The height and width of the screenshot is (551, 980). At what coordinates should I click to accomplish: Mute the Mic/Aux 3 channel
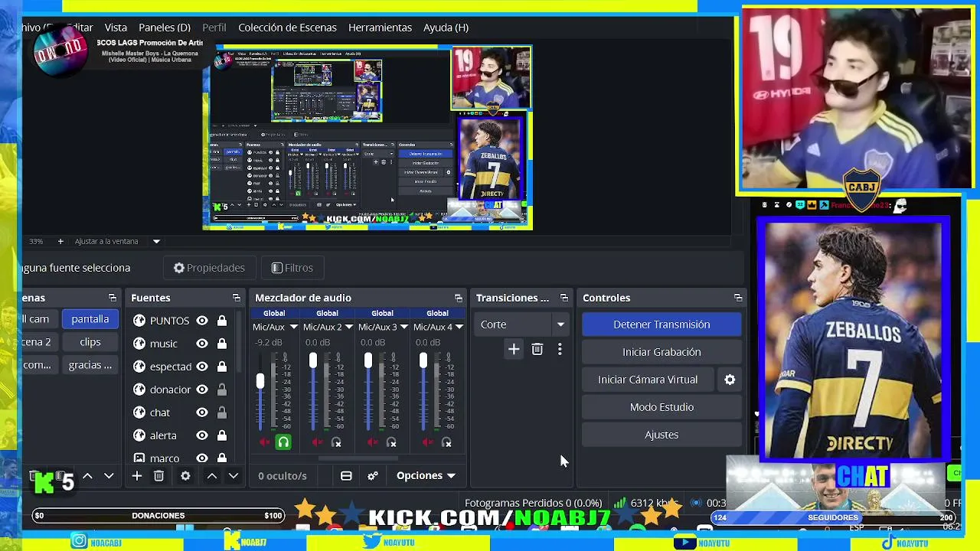click(x=373, y=442)
